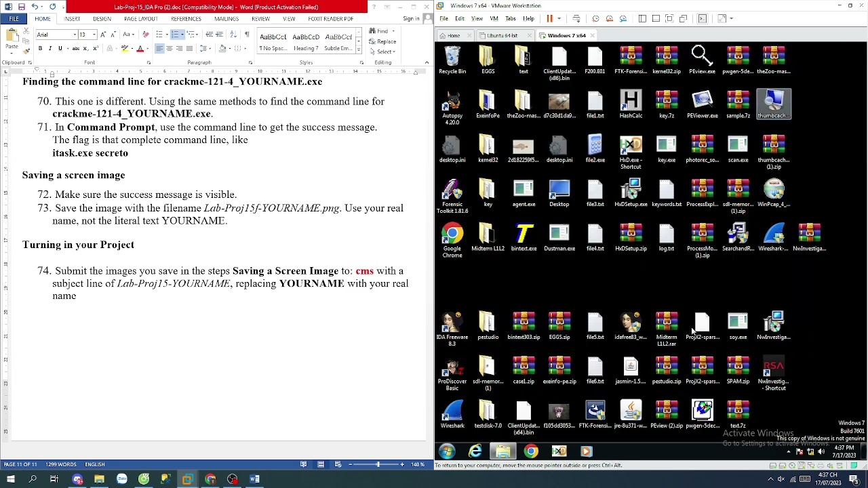Select Recycle Bin on VM desktop

452,60
